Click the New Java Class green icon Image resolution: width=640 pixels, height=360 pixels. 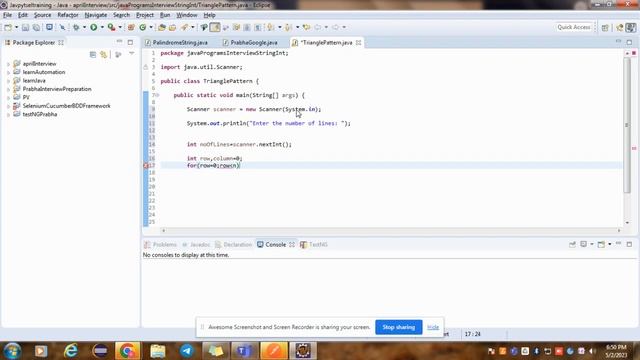tap(142, 27)
